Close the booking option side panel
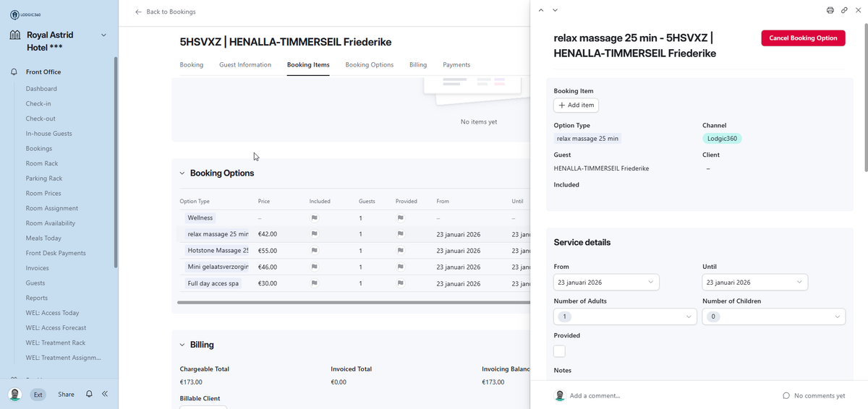This screenshot has width=868, height=409. coord(858,10)
